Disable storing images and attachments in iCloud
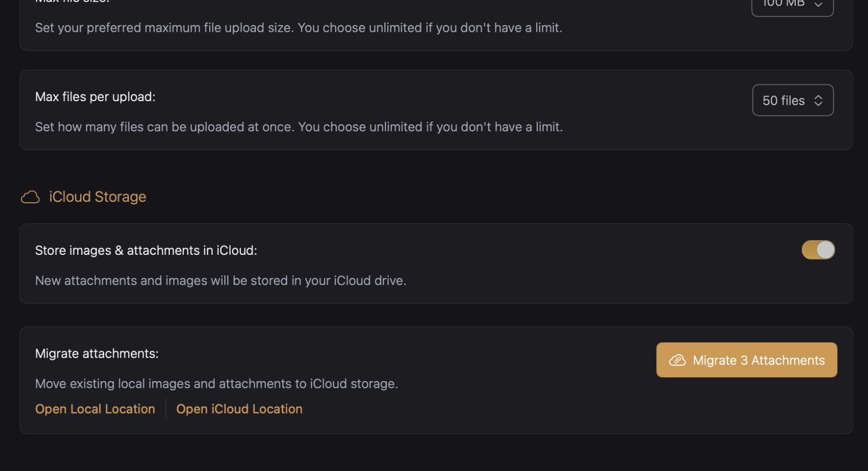Viewport: 868px width, 471px height. click(x=817, y=250)
